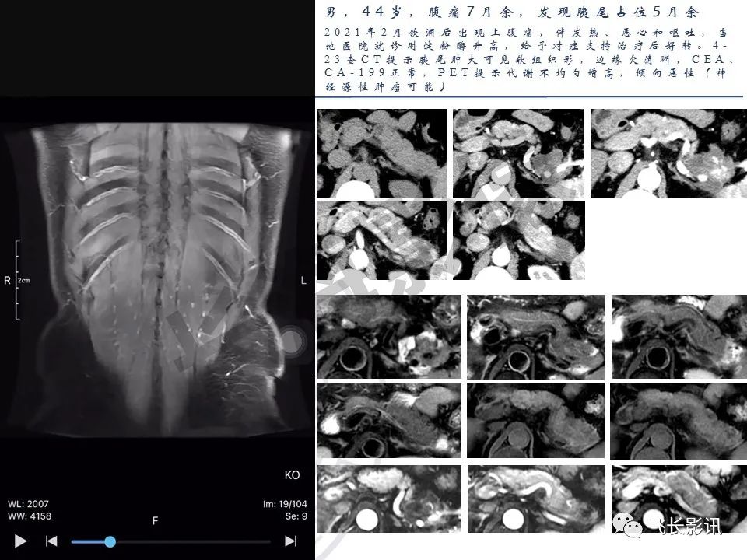Click the scrubber track near its right end
This screenshot has width=747, height=560.
click(262, 541)
